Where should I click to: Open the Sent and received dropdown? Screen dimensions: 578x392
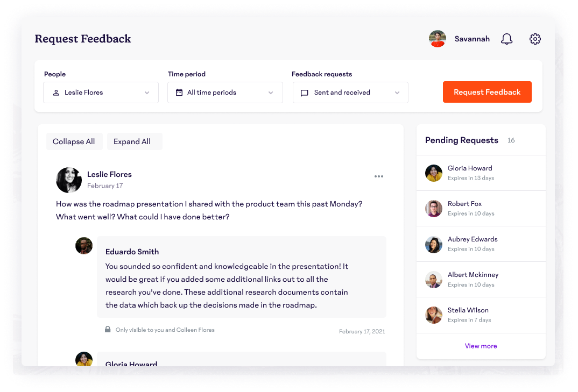pyautogui.click(x=350, y=92)
